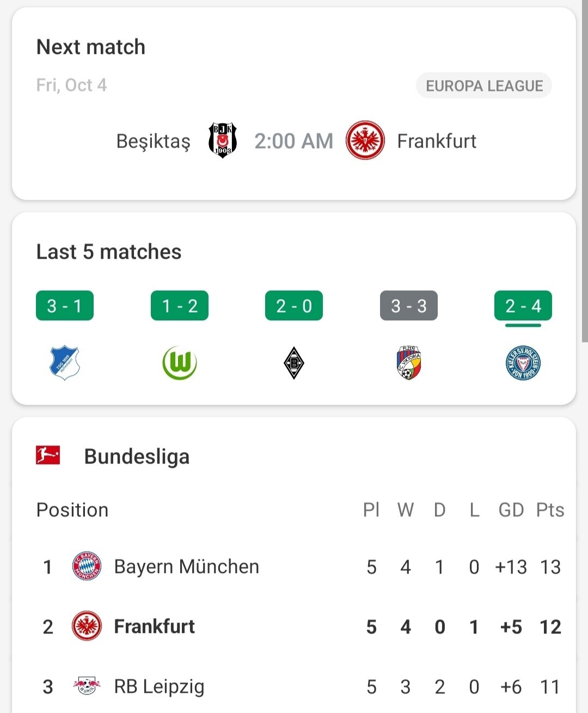Select the 2 - 0 result badge
Image resolution: width=588 pixels, height=713 pixels.
point(294,306)
